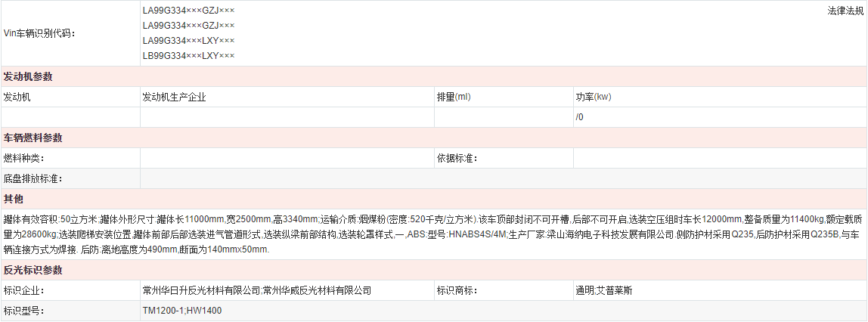Select the Vin车辆识别代码 label
Viewport: 868px width, 322px height.
click(40, 33)
